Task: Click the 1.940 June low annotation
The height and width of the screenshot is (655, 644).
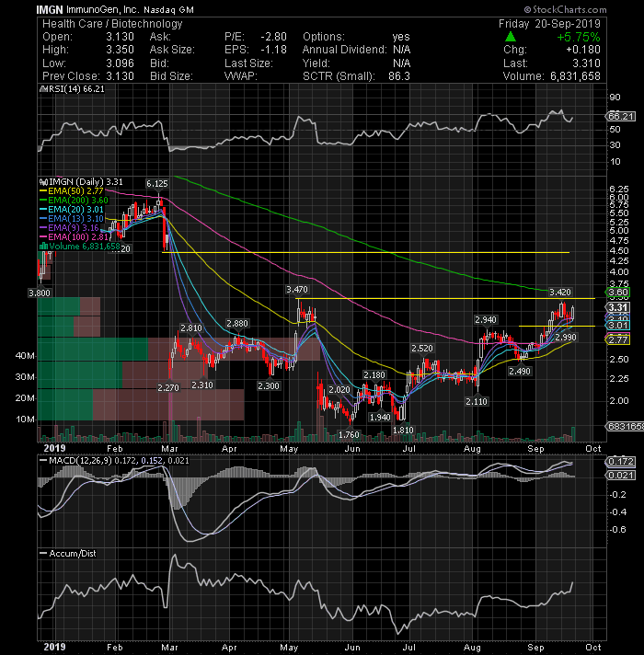Action: tap(380, 417)
